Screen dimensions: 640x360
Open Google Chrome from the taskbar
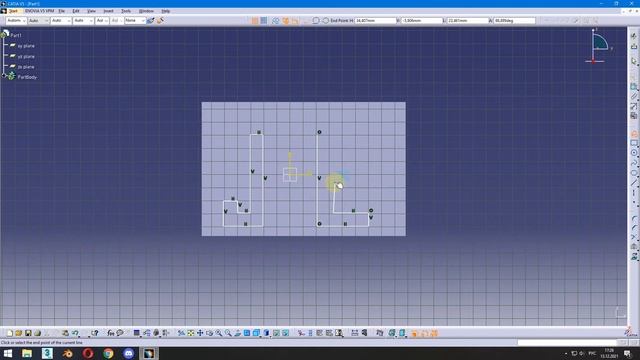click(x=108, y=353)
